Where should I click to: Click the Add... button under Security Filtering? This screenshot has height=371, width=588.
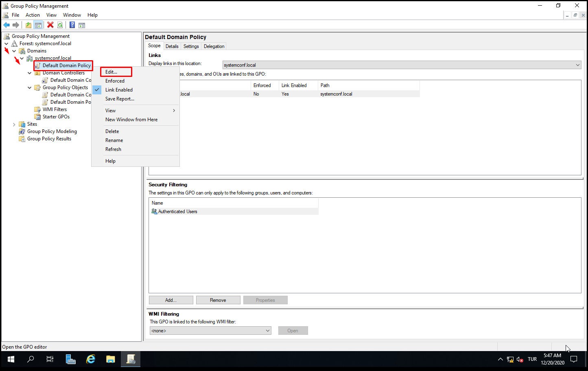[171, 300]
